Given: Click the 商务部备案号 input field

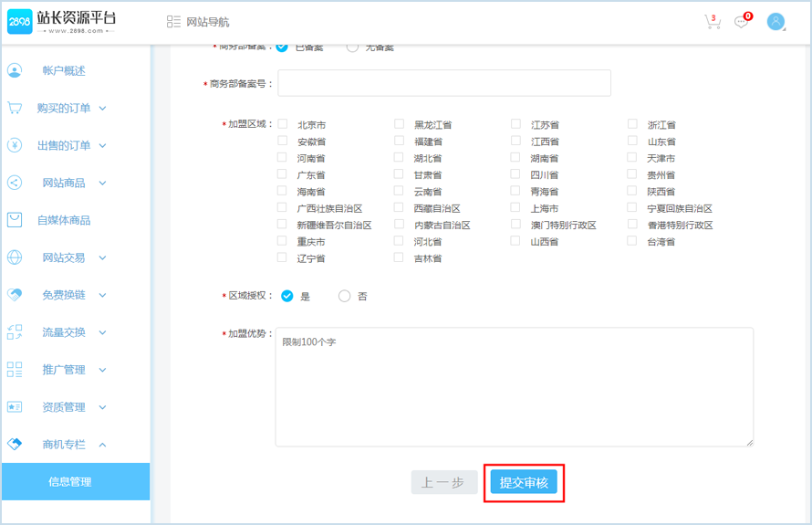Looking at the screenshot, I should (x=444, y=83).
